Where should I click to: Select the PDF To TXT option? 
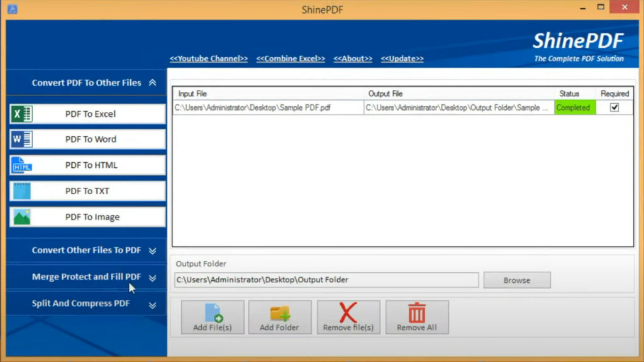click(x=87, y=191)
